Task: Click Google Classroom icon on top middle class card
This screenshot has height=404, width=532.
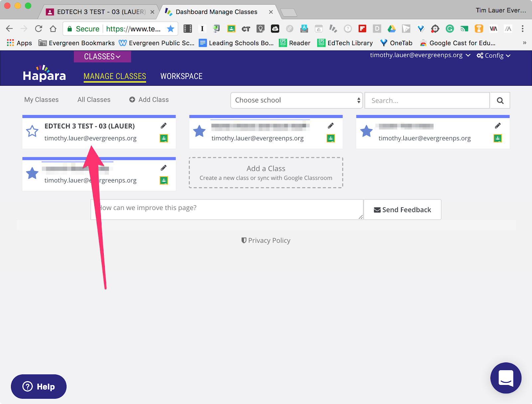Action: (x=331, y=138)
